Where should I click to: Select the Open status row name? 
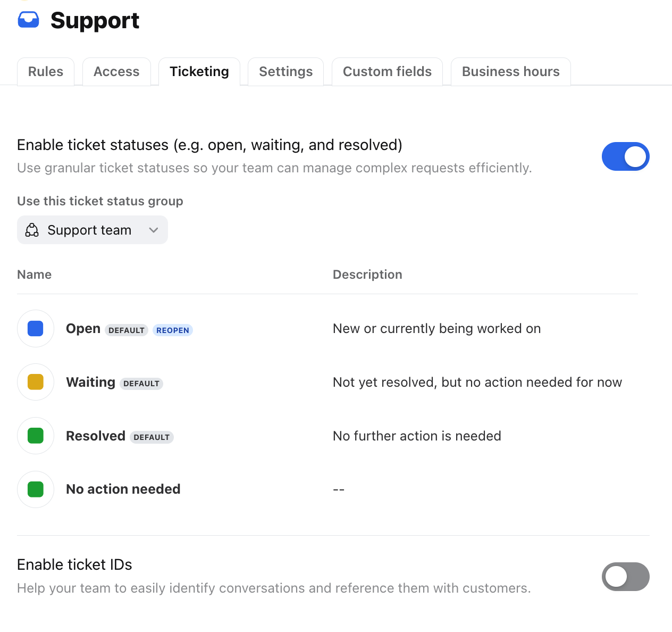83,329
